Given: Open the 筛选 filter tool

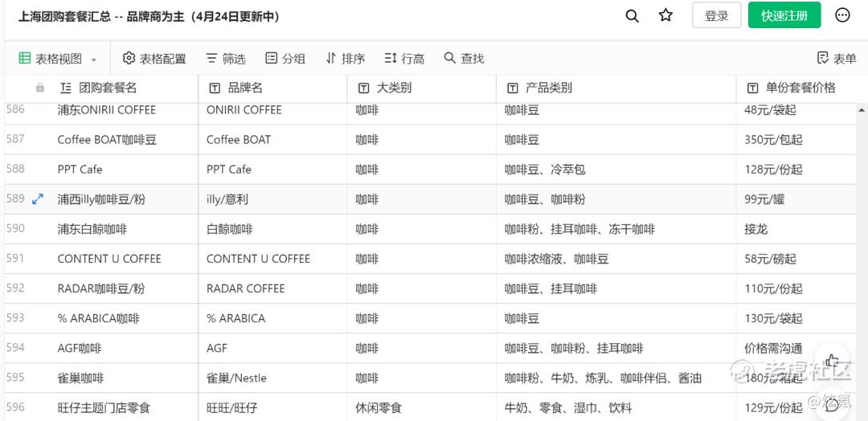Looking at the screenshot, I should pyautogui.click(x=226, y=59).
